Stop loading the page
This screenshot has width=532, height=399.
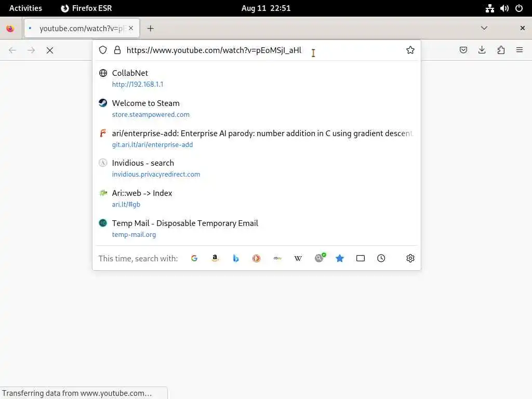coord(50,50)
